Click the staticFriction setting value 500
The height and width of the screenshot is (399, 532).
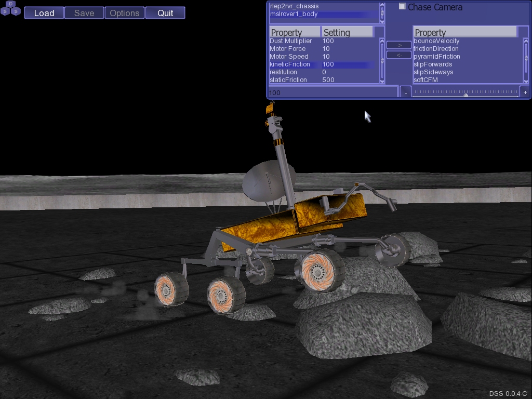(x=328, y=79)
